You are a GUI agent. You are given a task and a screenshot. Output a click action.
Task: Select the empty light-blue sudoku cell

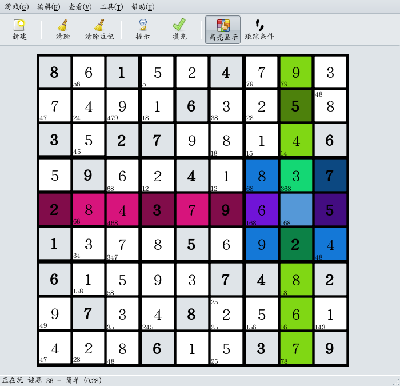[296, 210]
